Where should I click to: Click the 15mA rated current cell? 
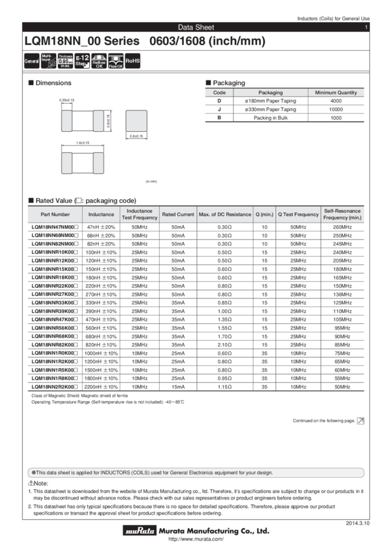178,387
